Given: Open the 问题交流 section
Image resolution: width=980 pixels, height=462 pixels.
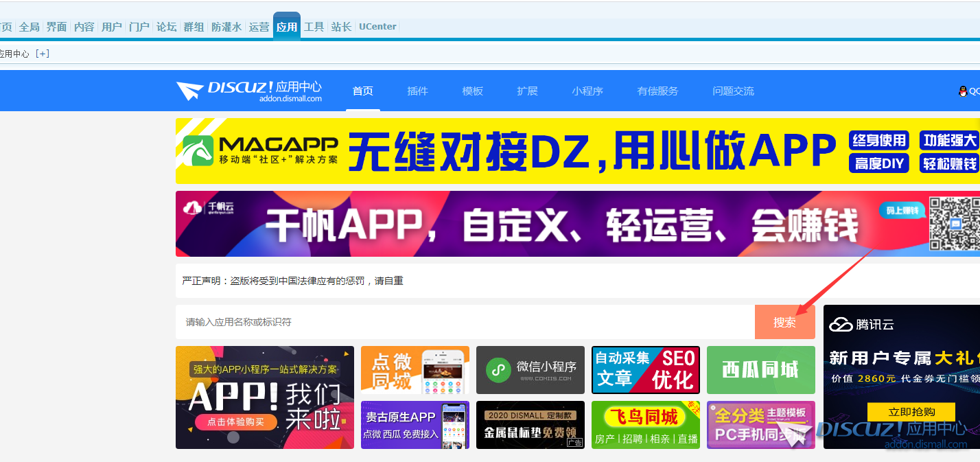Looking at the screenshot, I should tap(734, 91).
